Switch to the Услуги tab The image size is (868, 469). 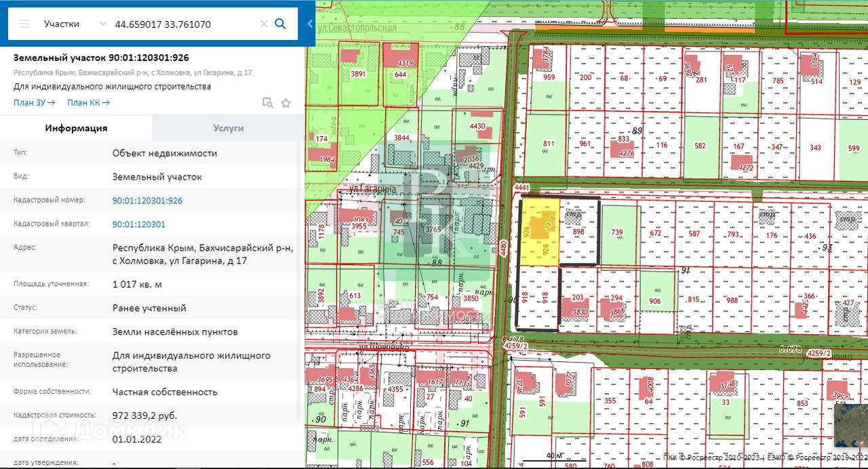click(x=228, y=128)
